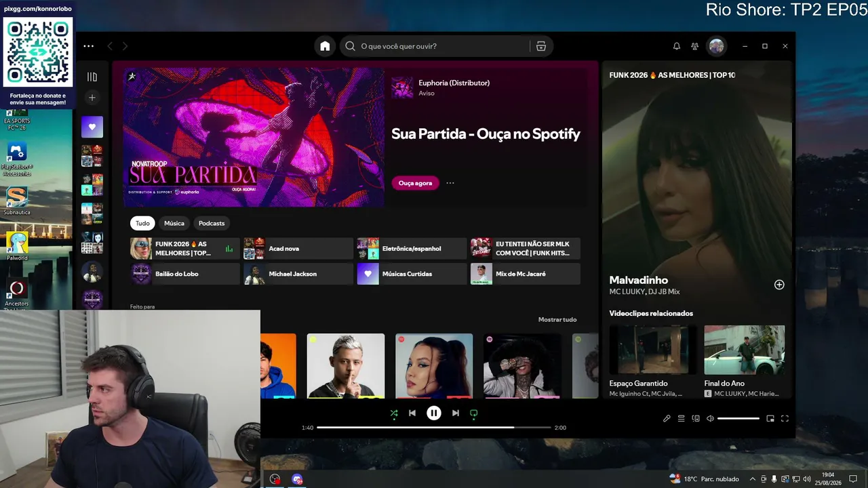Image resolution: width=868 pixels, height=488 pixels.
Task: Click the 'Mostrar tudo' link
Action: tap(557, 320)
